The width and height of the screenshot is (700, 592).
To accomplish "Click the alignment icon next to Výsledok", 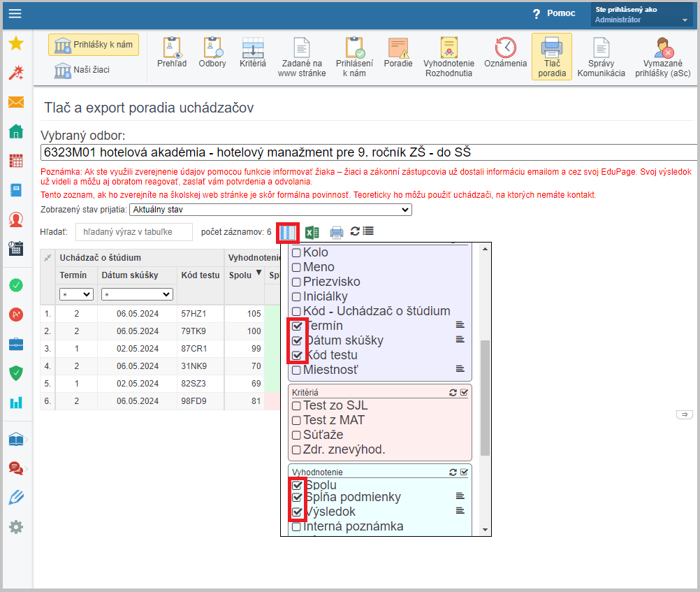I will (460, 510).
